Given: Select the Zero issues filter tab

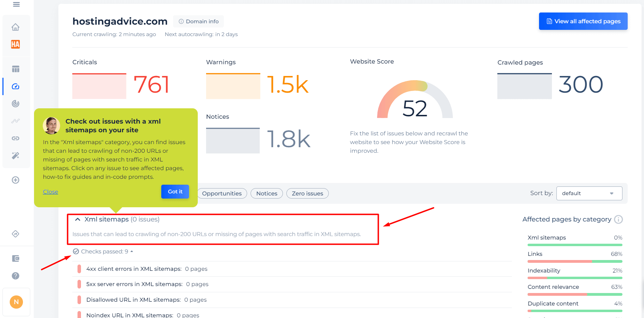Looking at the screenshot, I should 307,193.
